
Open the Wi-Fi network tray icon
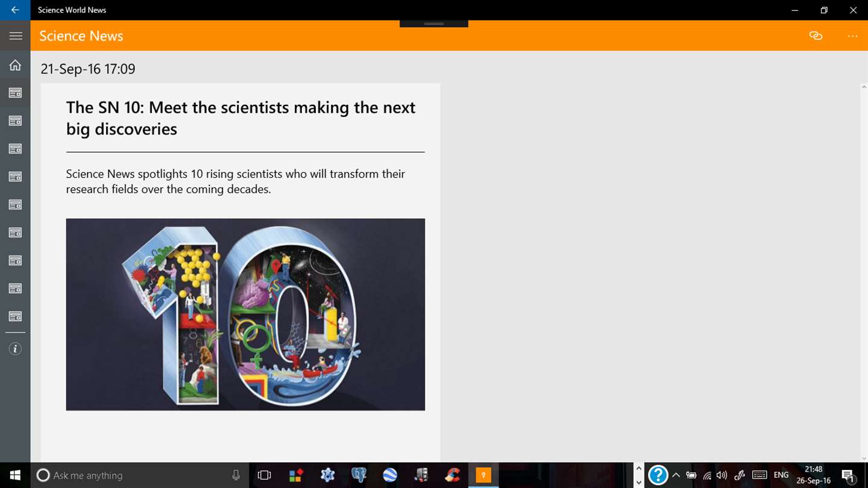click(707, 475)
